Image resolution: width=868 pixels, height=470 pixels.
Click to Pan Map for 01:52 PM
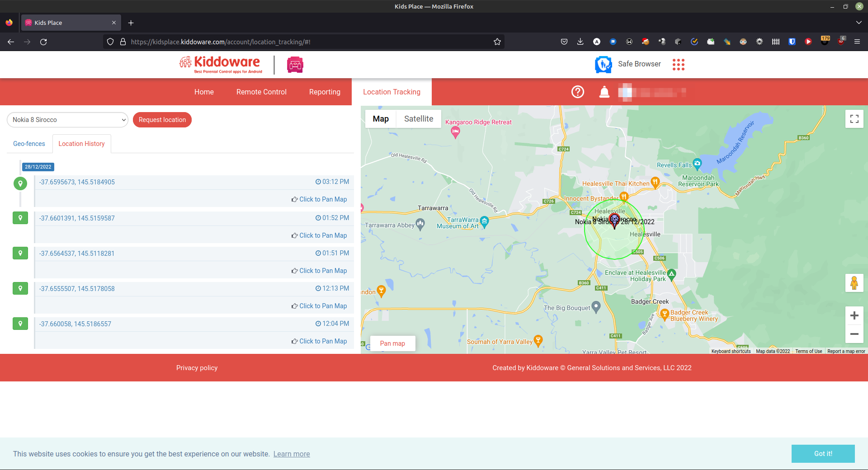(319, 235)
